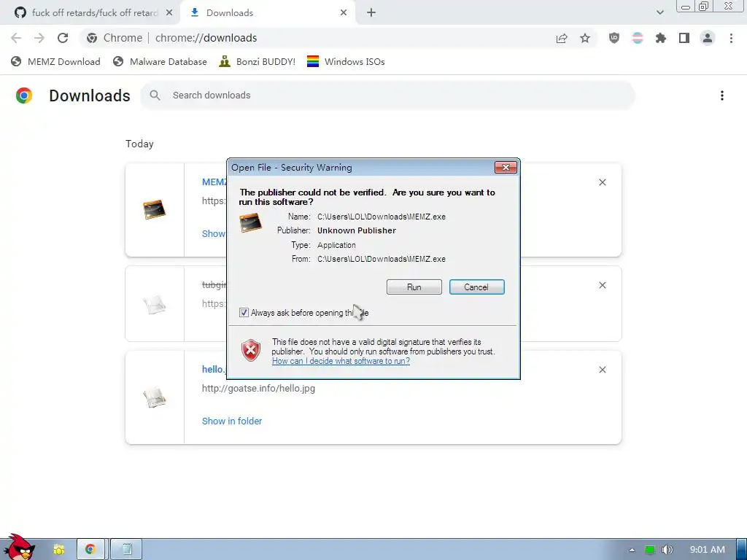747x560 pixels.
Task: Open the striped flag extension icon
Action: click(x=638, y=38)
